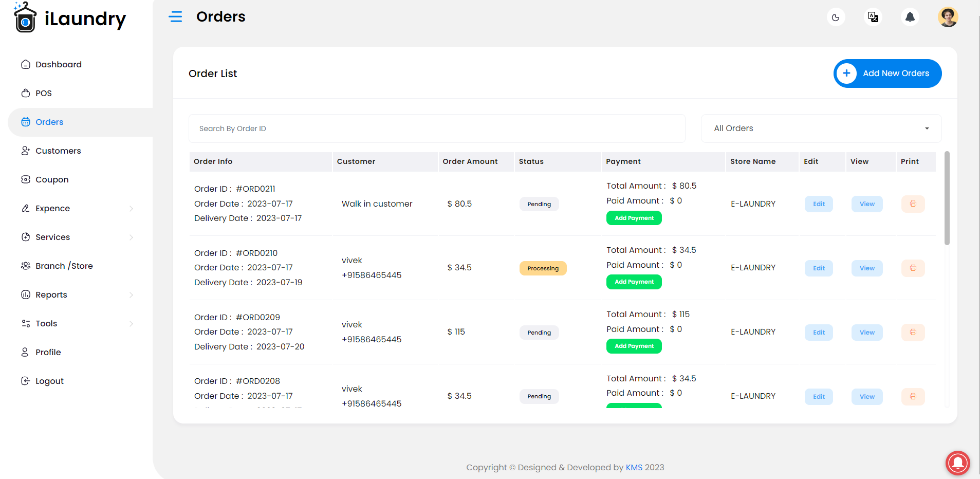This screenshot has width=980, height=479.
Task: View order #ORD0210
Action: pos(867,268)
